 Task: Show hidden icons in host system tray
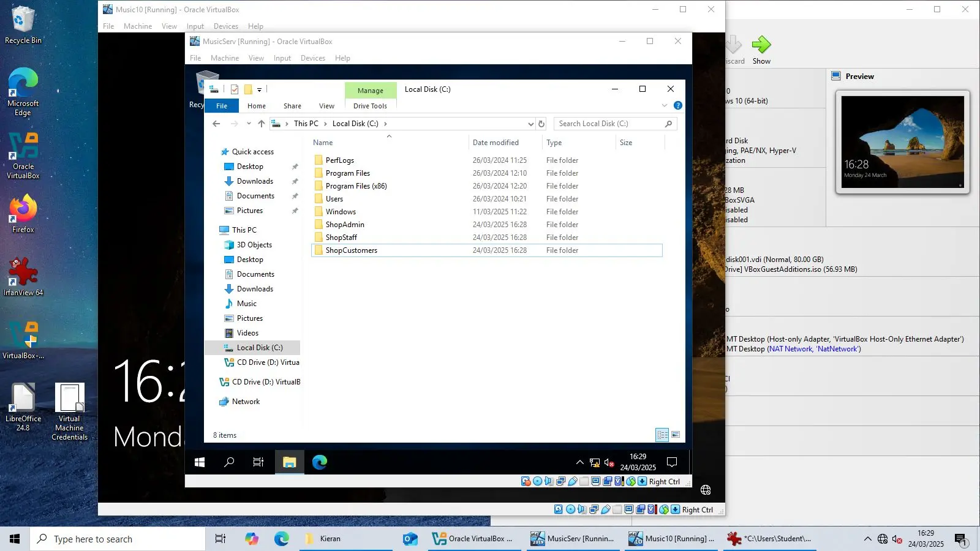point(867,539)
